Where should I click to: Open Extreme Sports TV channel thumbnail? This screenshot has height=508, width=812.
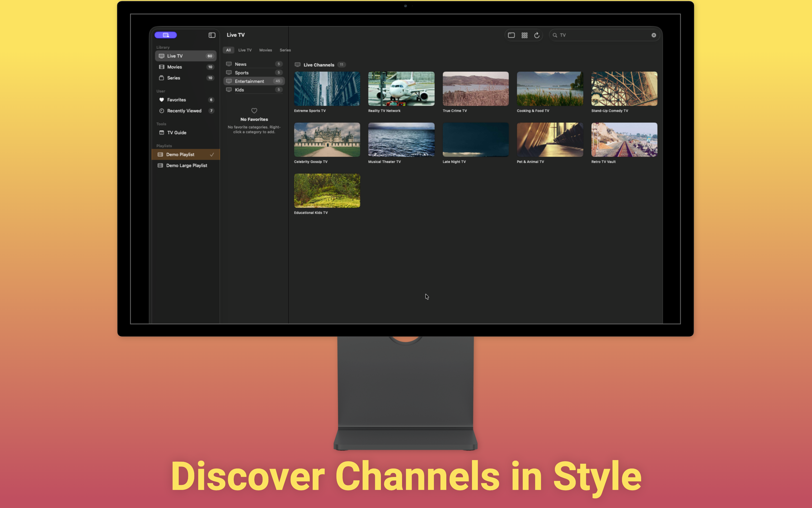click(327, 89)
